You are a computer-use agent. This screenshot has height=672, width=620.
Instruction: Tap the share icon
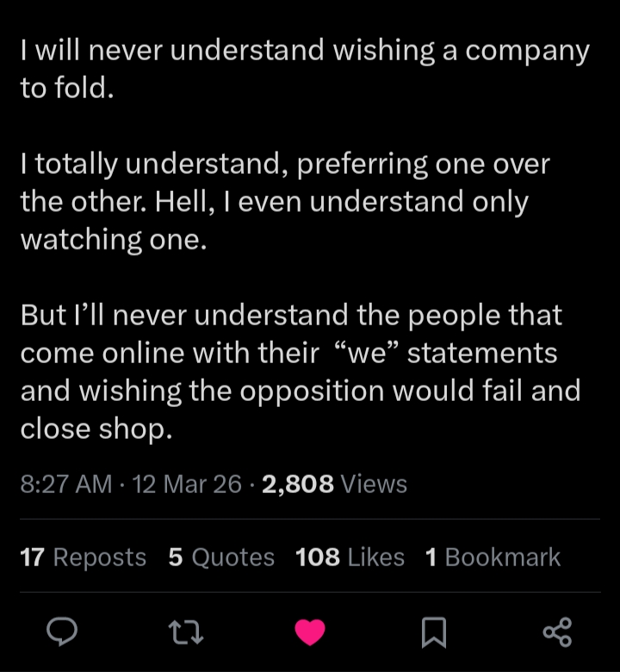[x=557, y=633]
